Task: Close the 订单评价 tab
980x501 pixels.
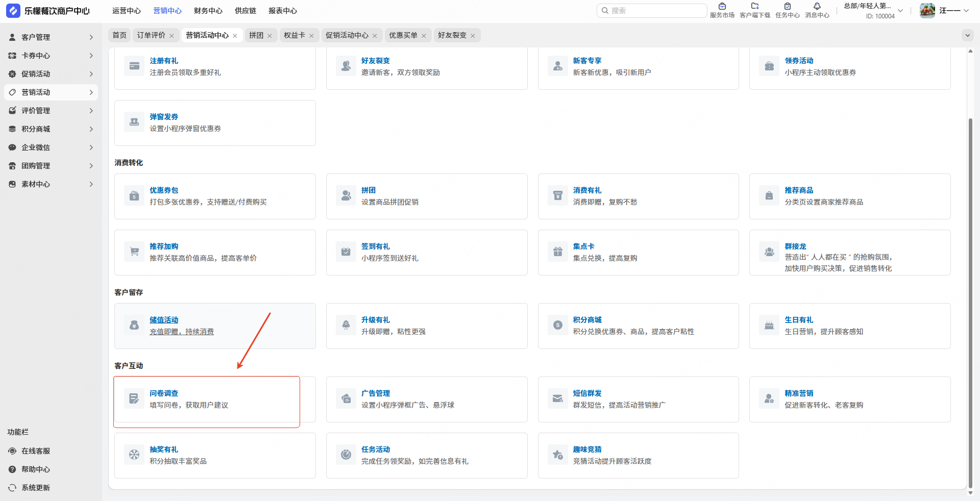Action: click(x=171, y=36)
